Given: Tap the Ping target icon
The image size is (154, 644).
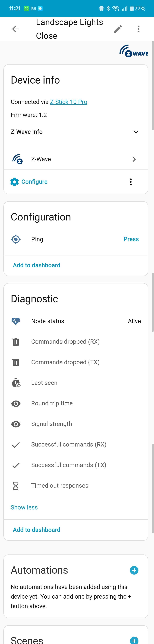Looking at the screenshot, I should [x=16, y=239].
